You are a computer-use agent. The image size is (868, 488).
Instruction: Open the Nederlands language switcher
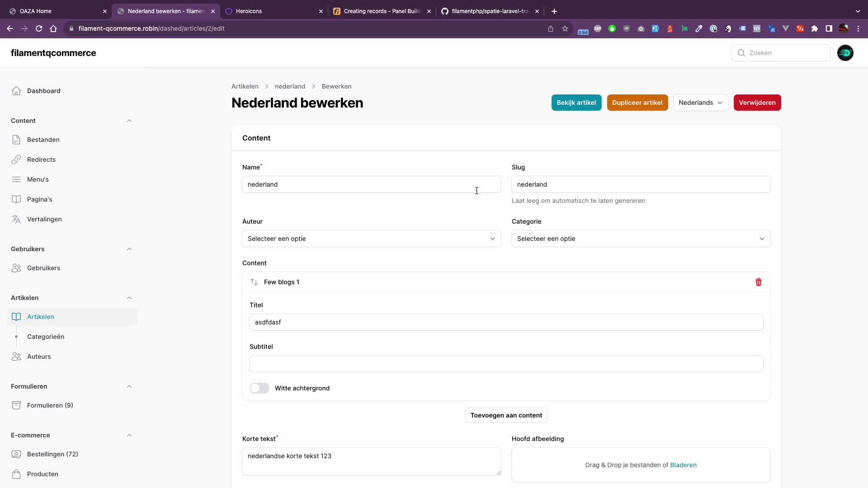click(x=700, y=103)
